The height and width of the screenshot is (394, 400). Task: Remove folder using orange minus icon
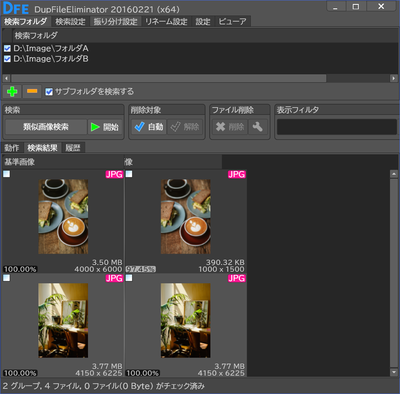[32, 91]
